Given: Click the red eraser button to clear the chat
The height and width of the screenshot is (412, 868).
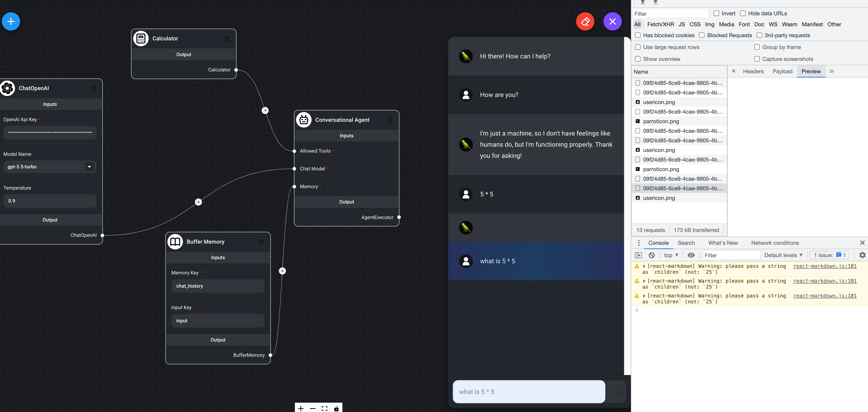Looking at the screenshot, I should coord(585,21).
